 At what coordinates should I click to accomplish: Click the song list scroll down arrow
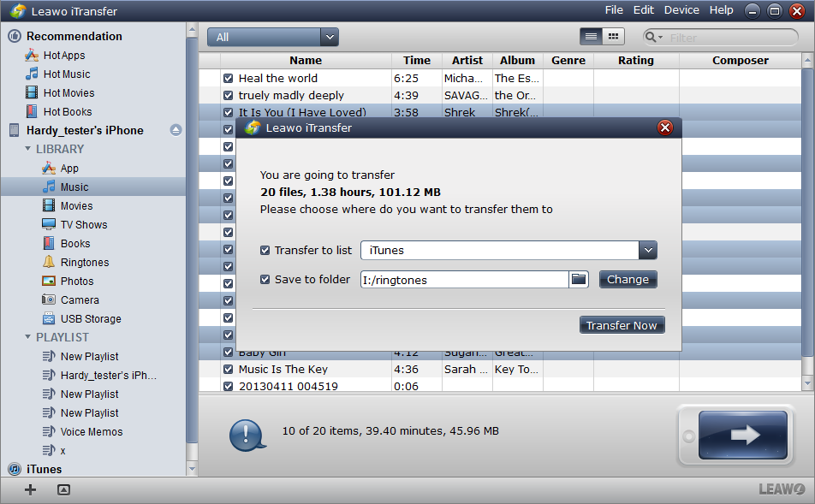coord(807,384)
